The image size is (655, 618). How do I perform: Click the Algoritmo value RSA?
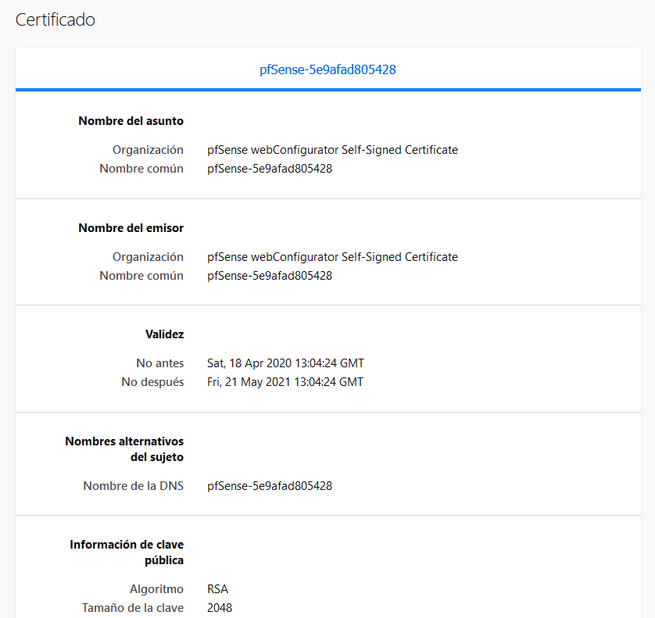tap(218, 589)
